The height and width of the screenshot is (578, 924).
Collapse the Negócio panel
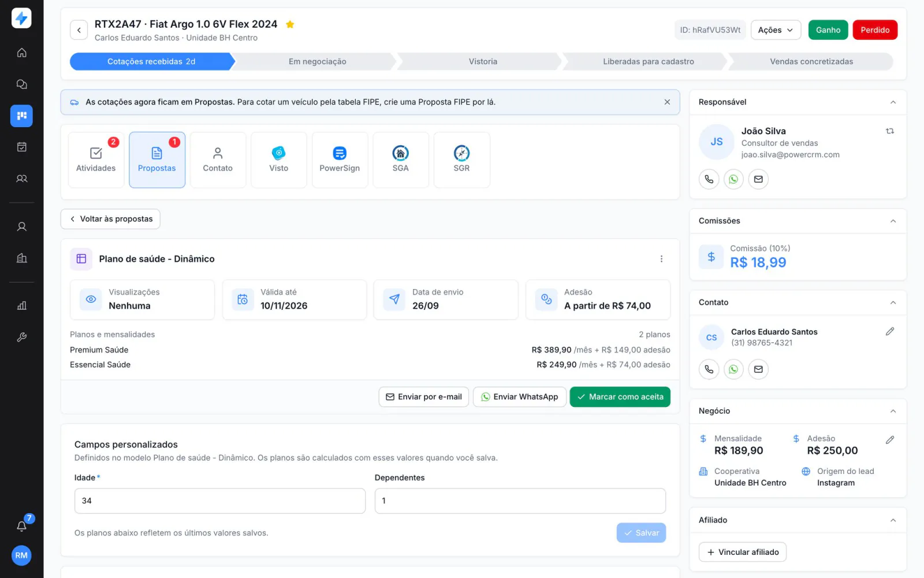893,411
